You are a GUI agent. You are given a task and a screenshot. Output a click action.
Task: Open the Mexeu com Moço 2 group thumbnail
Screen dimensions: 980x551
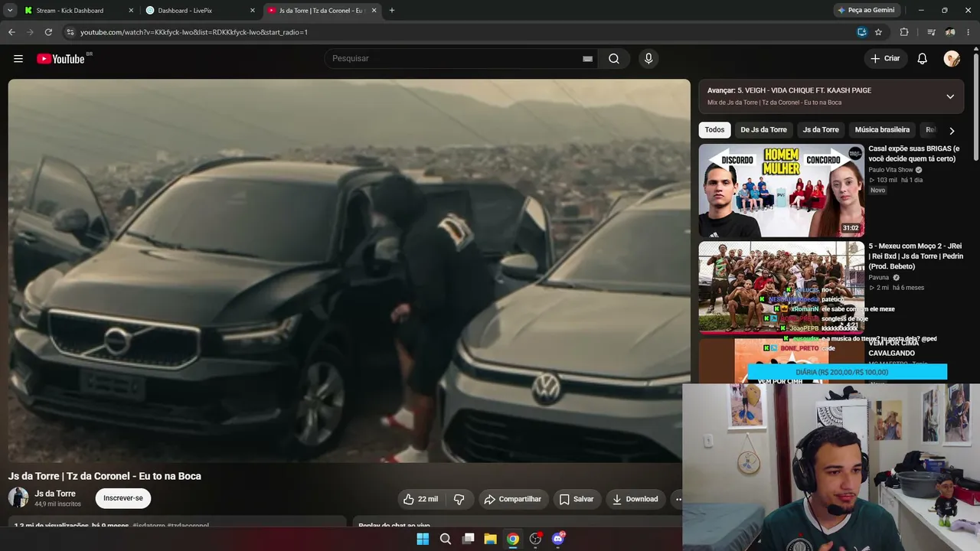tap(781, 288)
